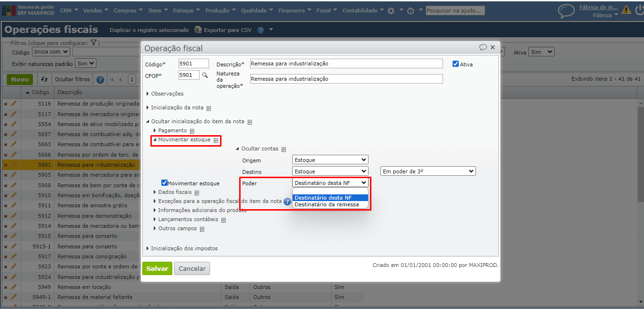This screenshot has width=644, height=309.
Task: Toggle the Ativa checkbox in dialog
Action: (455, 64)
